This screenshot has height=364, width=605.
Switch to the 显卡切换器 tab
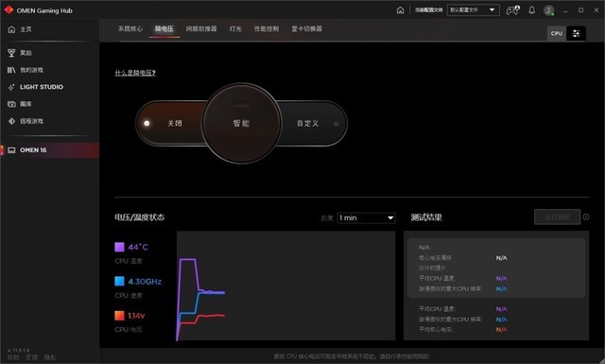click(x=306, y=29)
